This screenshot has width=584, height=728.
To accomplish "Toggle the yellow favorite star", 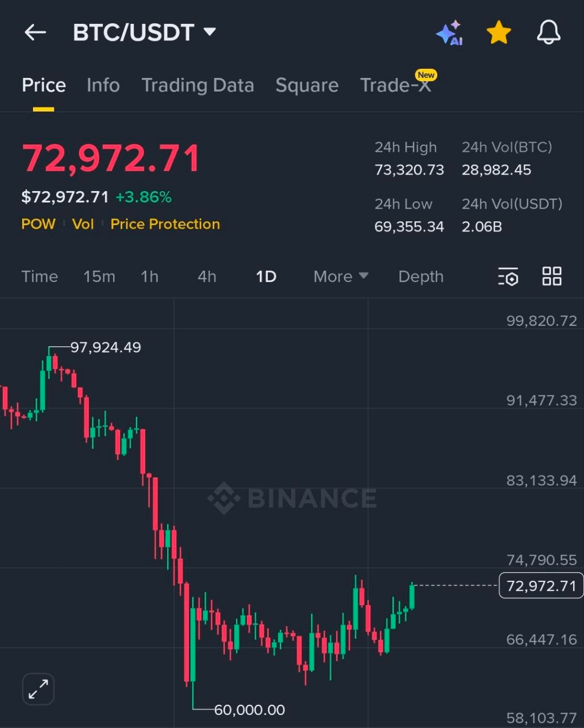I will coord(498,32).
